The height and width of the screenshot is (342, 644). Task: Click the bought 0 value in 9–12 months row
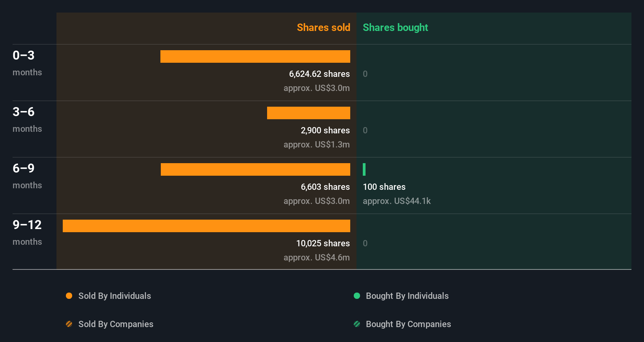pyautogui.click(x=365, y=243)
